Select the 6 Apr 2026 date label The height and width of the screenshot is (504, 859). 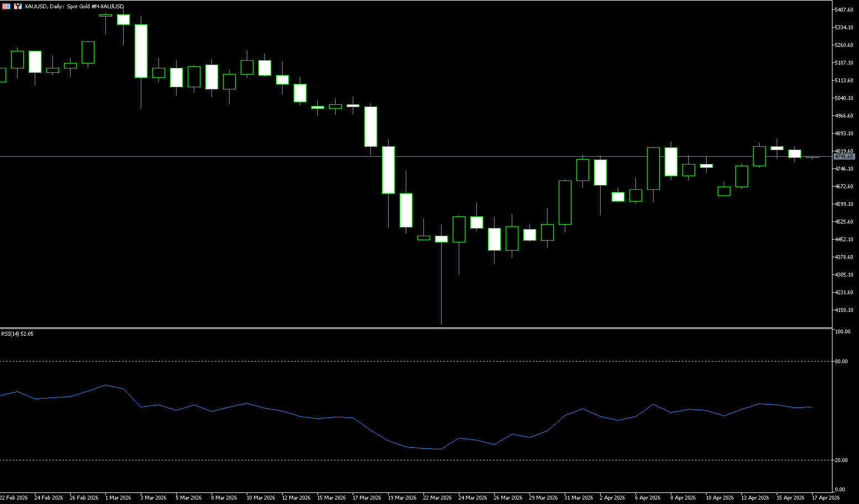point(648,498)
